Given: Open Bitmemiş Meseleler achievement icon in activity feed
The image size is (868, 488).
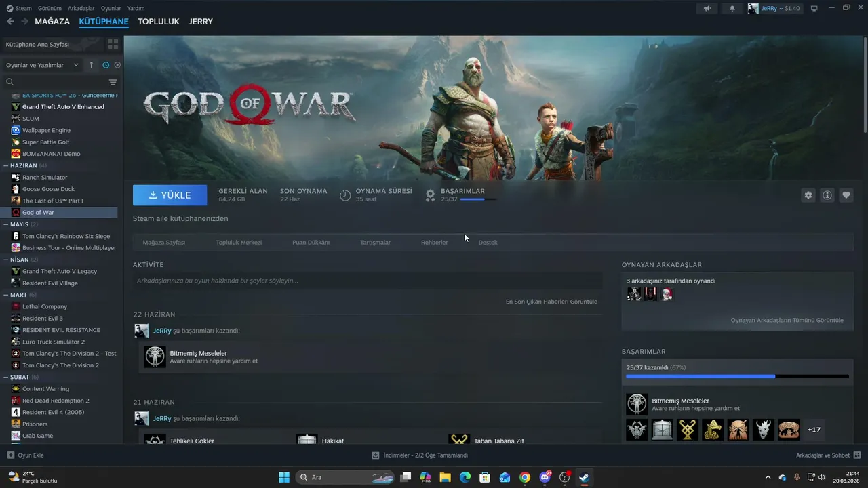Looking at the screenshot, I should coord(155,357).
